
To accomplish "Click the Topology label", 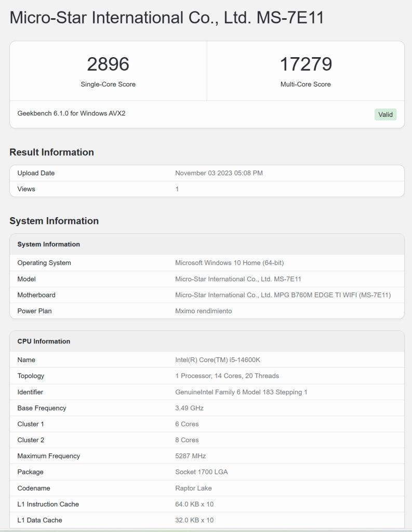I will click(31, 376).
